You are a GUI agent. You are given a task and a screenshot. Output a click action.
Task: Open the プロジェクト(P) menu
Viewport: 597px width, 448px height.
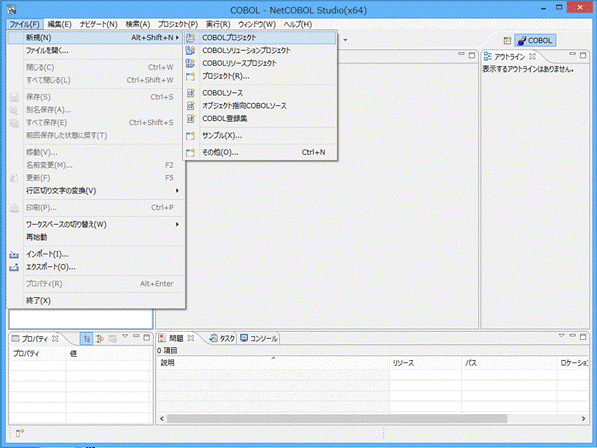pos(178,24)
